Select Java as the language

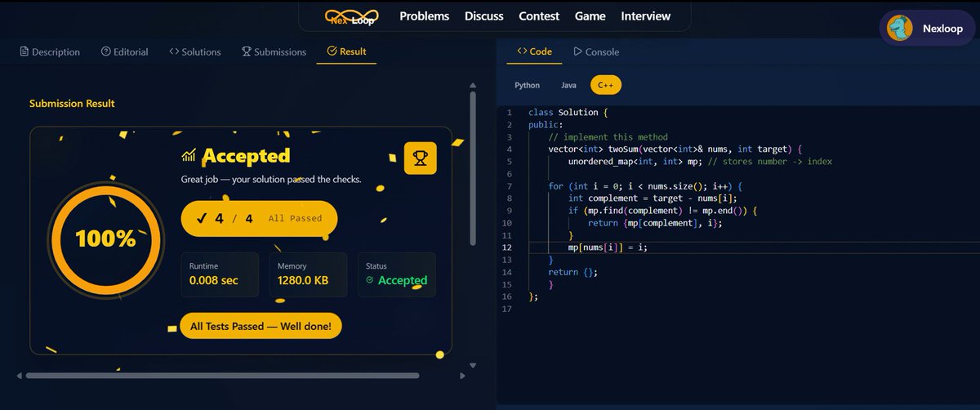(568, 85)
